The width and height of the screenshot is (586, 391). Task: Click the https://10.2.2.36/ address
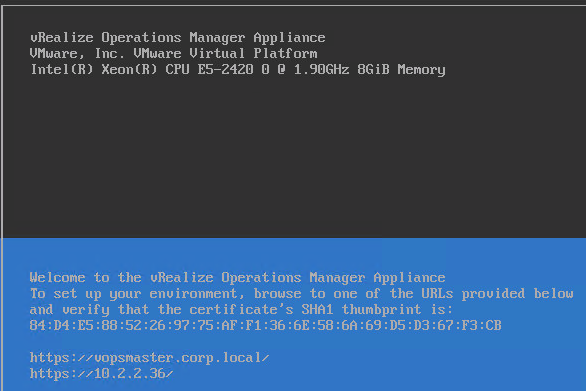[101, 374]
